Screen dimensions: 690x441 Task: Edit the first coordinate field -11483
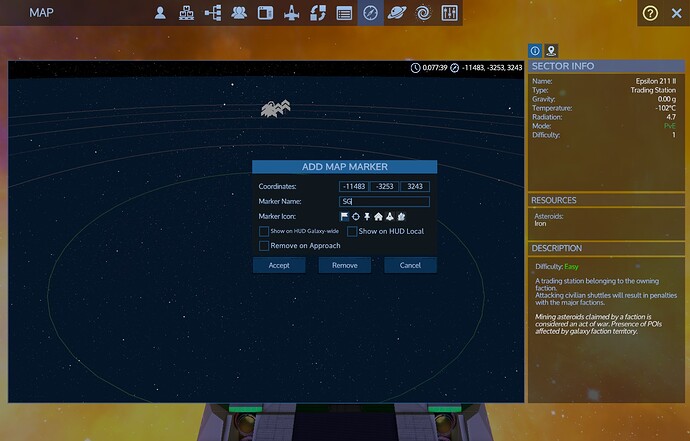pyautogui.click(x=353, y=186)
